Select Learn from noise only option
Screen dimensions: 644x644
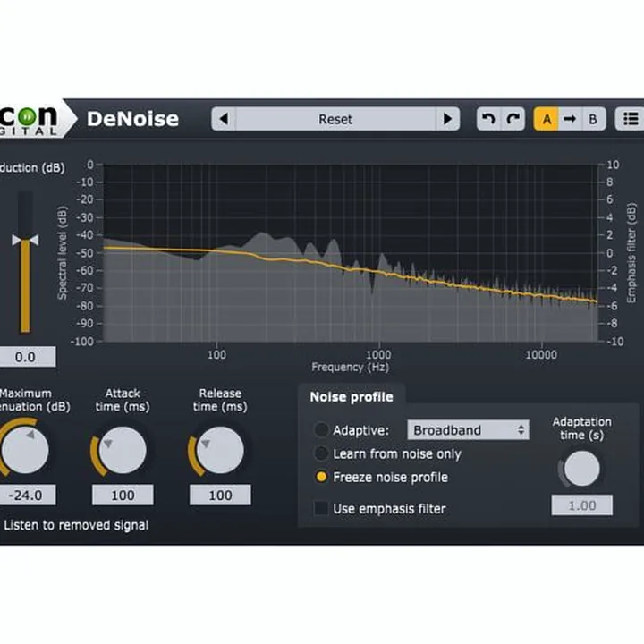(x=321, y=453)
